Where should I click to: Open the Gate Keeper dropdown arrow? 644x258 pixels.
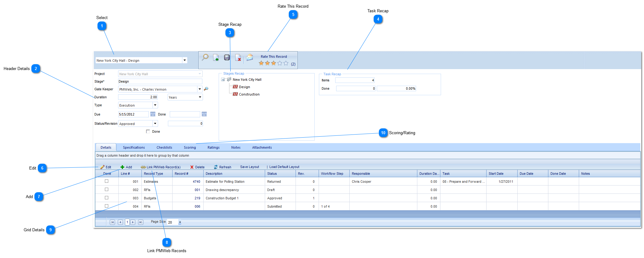[x=200, y=89]
